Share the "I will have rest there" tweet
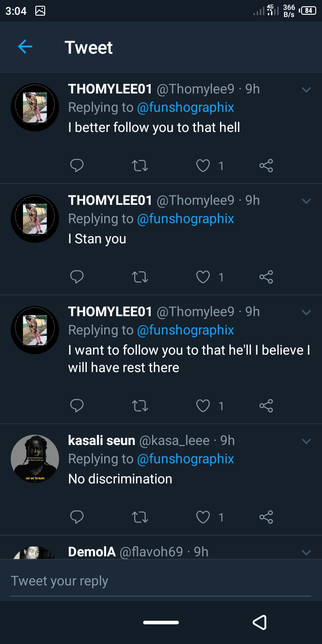Screen dimensions: 322x644 (x=266, y=406)
